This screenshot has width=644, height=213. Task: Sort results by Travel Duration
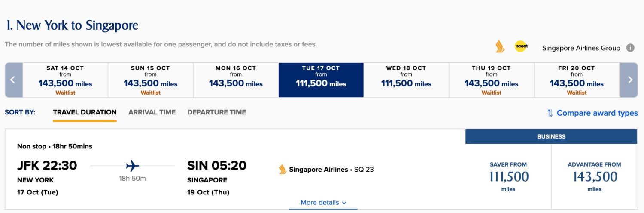point(85,112)
